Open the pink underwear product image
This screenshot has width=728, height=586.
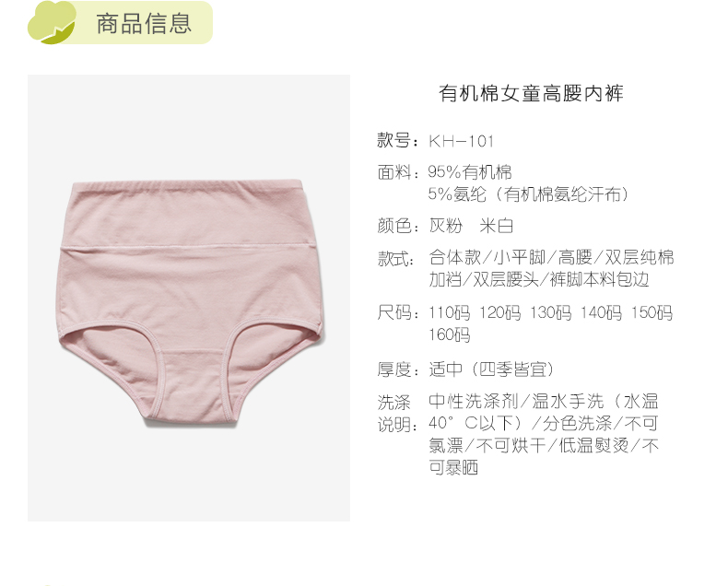189,298
